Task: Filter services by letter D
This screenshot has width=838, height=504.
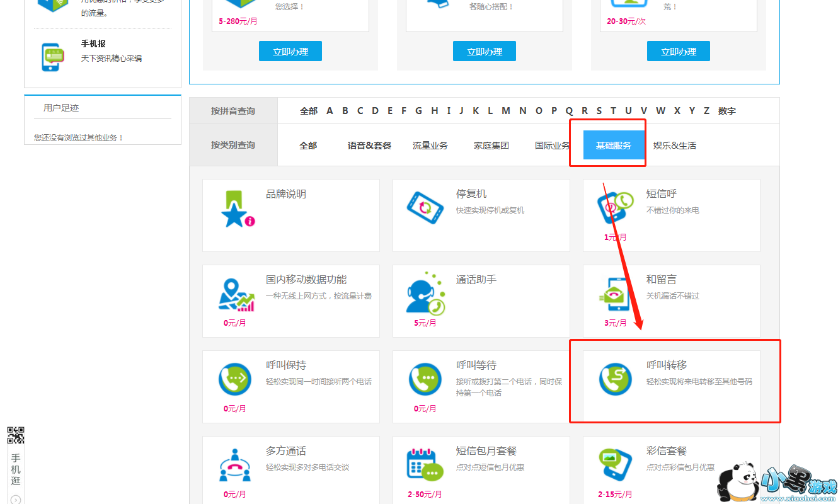Action: tap(376, 111)
